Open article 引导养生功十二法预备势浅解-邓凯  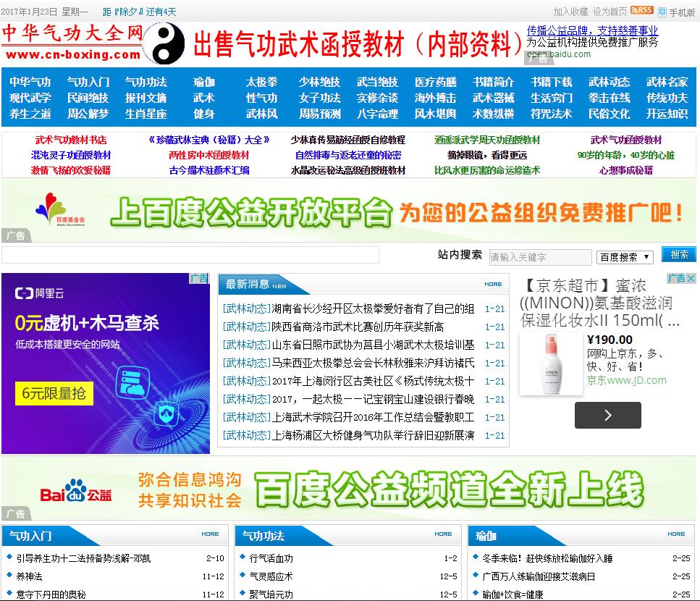click(83, 558)
